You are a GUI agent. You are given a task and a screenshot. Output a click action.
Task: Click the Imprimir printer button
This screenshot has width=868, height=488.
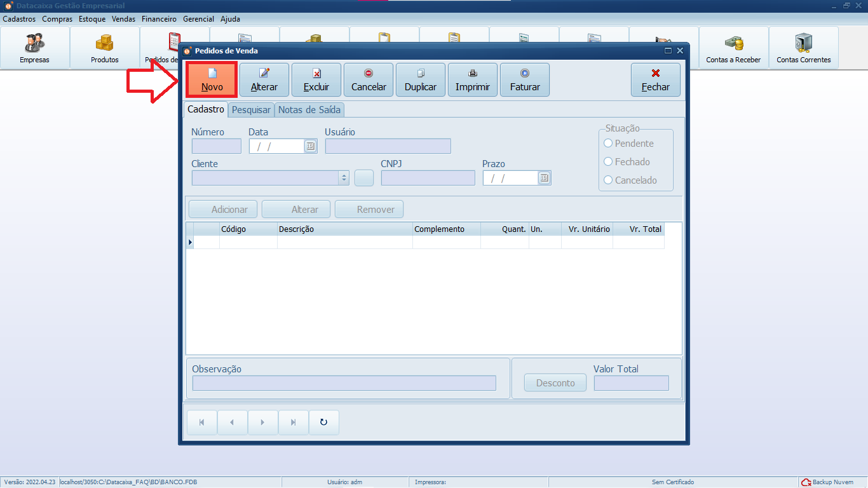click(x=473, y=79)
